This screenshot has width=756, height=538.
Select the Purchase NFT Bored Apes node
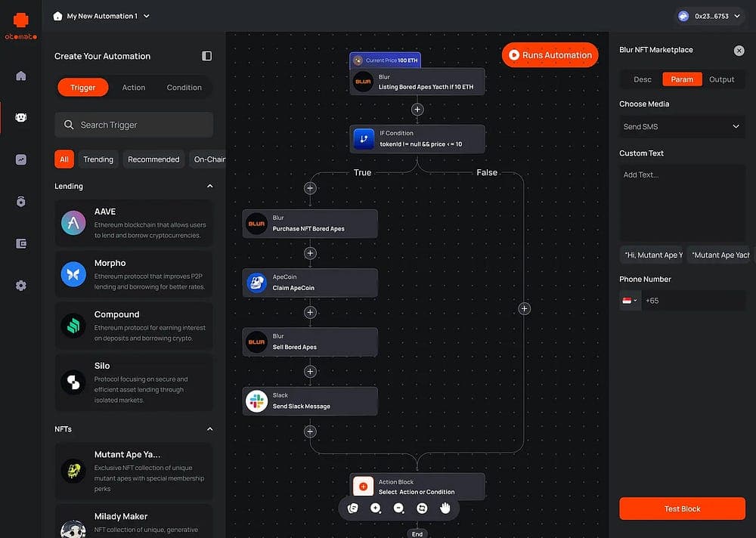(x=310, y=224)
